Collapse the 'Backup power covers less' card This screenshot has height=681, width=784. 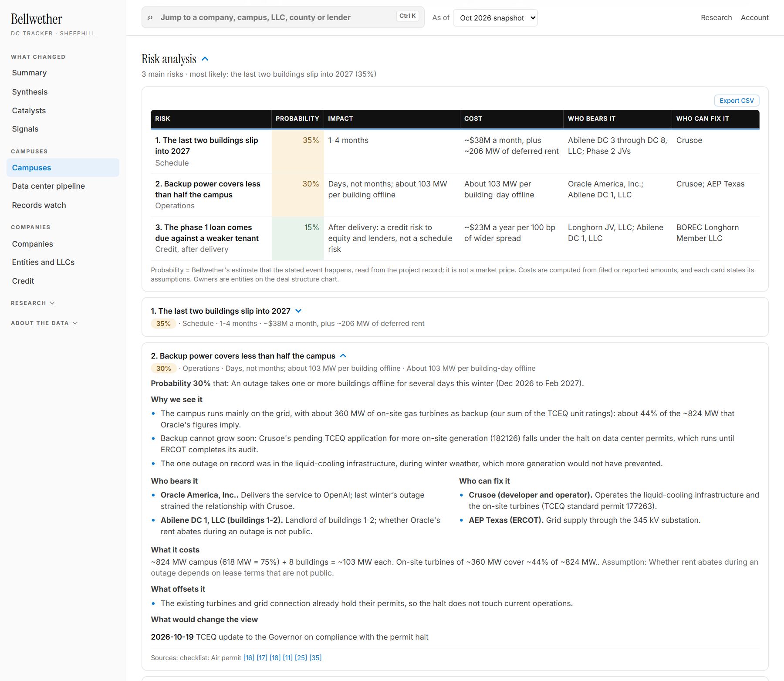point(343,356)
